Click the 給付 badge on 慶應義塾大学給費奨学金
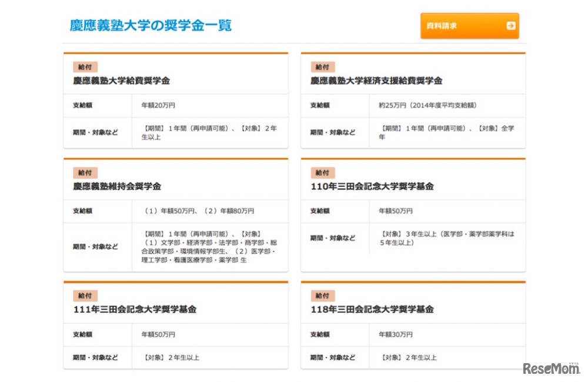The image size is (588, 382). (84, 67)
